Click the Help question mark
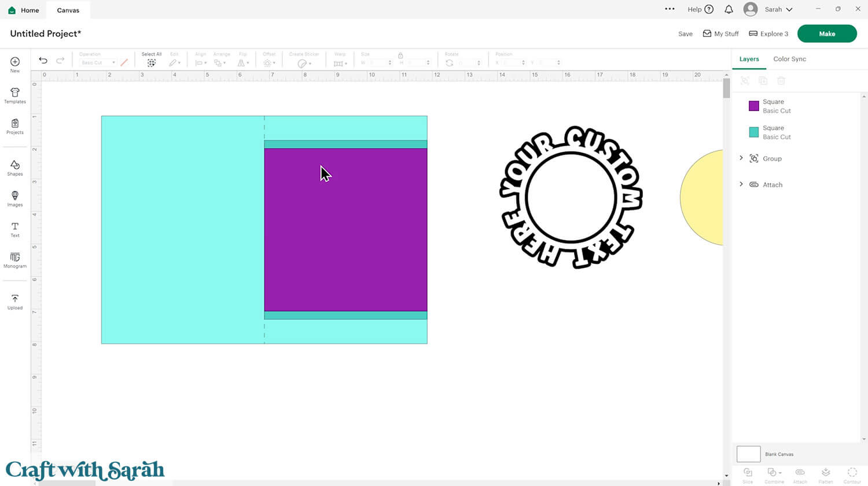 709,9
